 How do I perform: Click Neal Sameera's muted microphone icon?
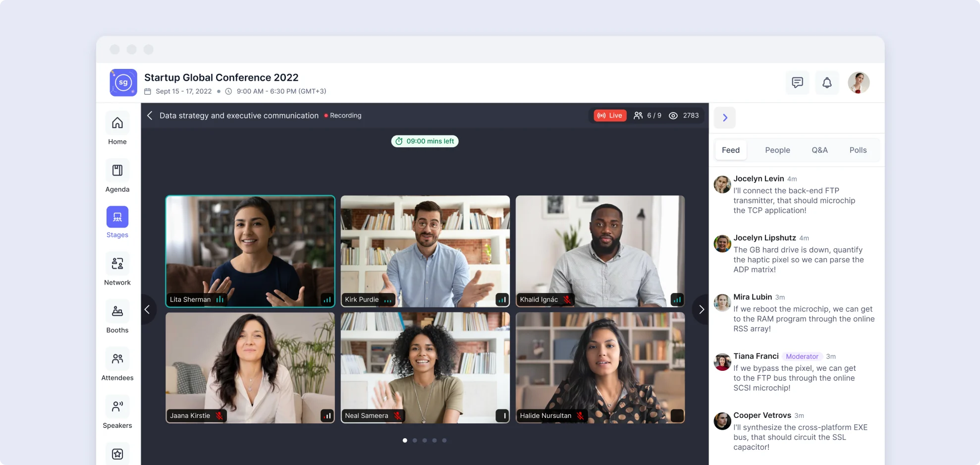(397, 416)
